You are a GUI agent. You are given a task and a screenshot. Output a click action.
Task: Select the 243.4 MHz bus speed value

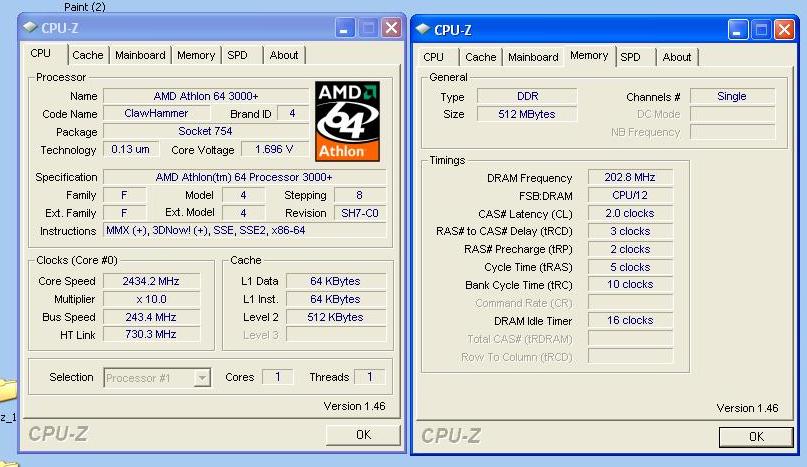pos(151,317)
